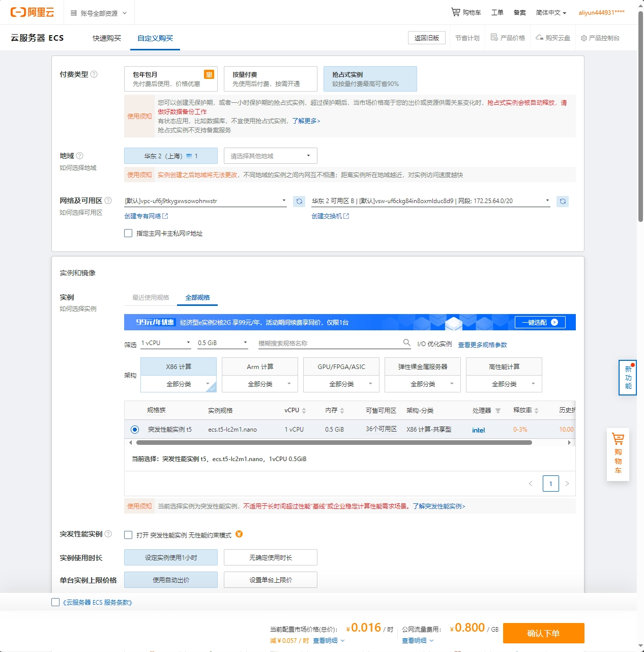
Task: Agree to 云服务器 ECS 服务条款 checkbox
Action: tap(55, 602)
